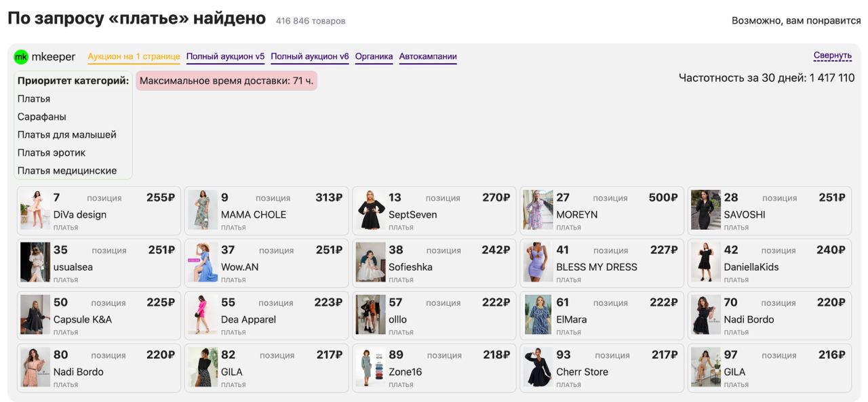Select the Платья для малышей category
Viewport: 868px width, 402px height.
pos(67,135)
